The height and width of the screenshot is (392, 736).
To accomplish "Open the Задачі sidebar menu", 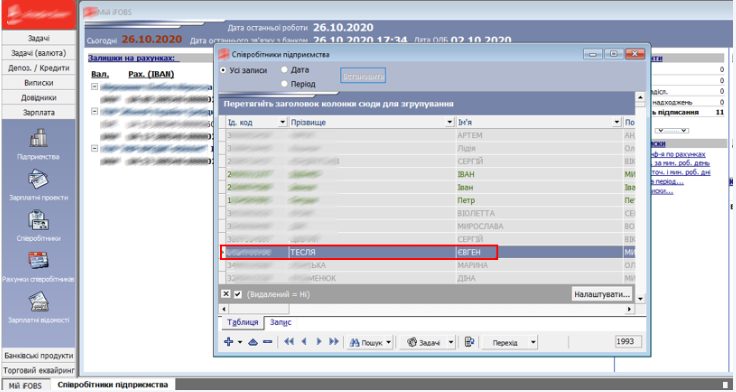I will [x=38, y=38].
